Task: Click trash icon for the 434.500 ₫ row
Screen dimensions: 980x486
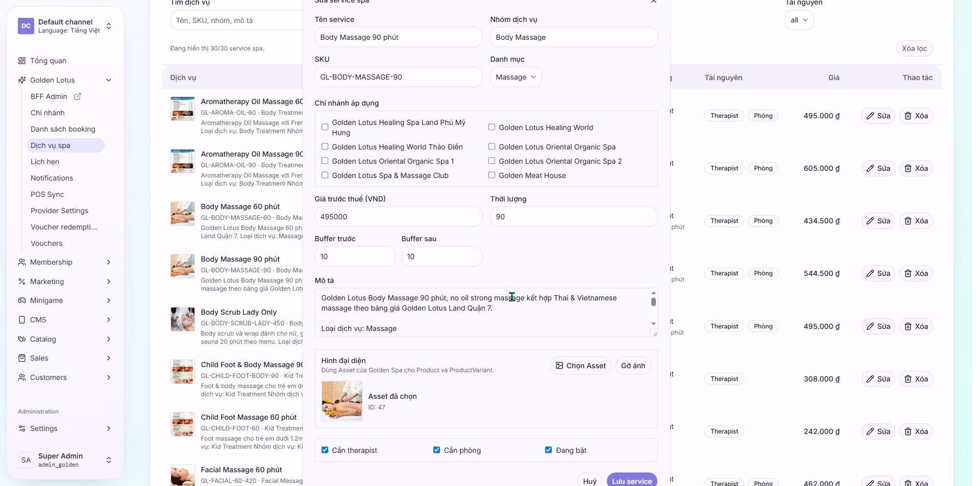Action: (x=908, y=221)
